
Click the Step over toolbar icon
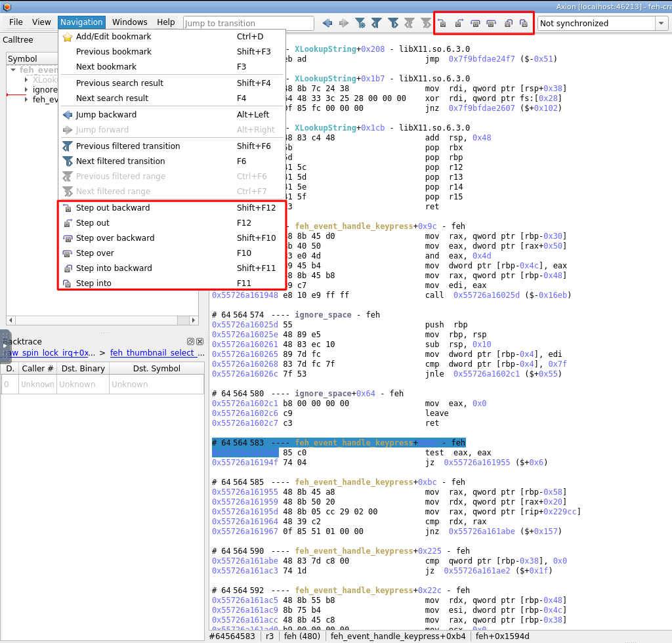(x=491, y=22)
